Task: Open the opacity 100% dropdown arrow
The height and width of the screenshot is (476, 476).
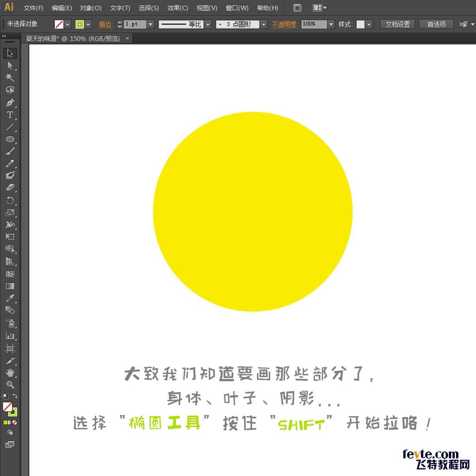Action: click(331, 24)
